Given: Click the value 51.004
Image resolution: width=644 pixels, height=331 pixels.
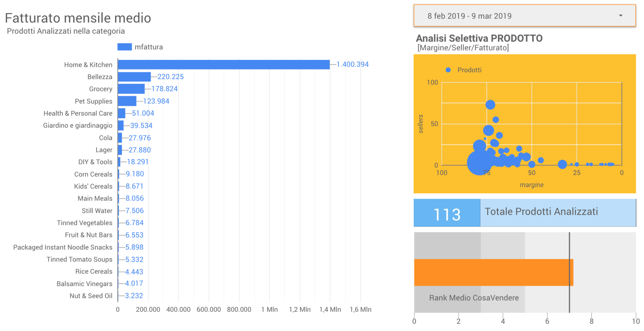Looking at the screenshot, I should [x=143, y=113].
